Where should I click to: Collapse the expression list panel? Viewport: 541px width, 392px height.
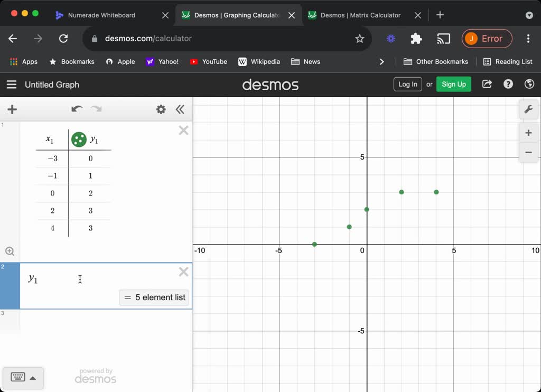pyautogui.click(x=180, y=109)
